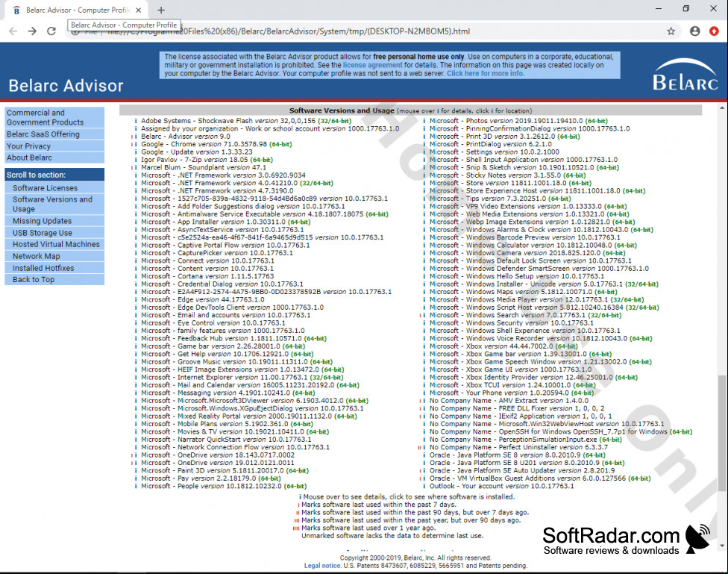
Task: Open the Your Privacy sidebar link
Action: tap(54, 146)
